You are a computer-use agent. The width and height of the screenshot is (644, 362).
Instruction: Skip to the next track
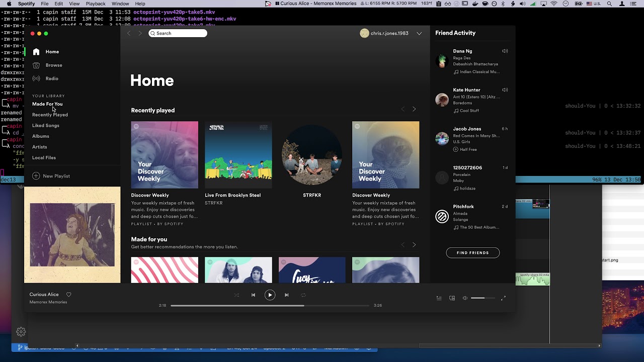[x=287, y=295]
